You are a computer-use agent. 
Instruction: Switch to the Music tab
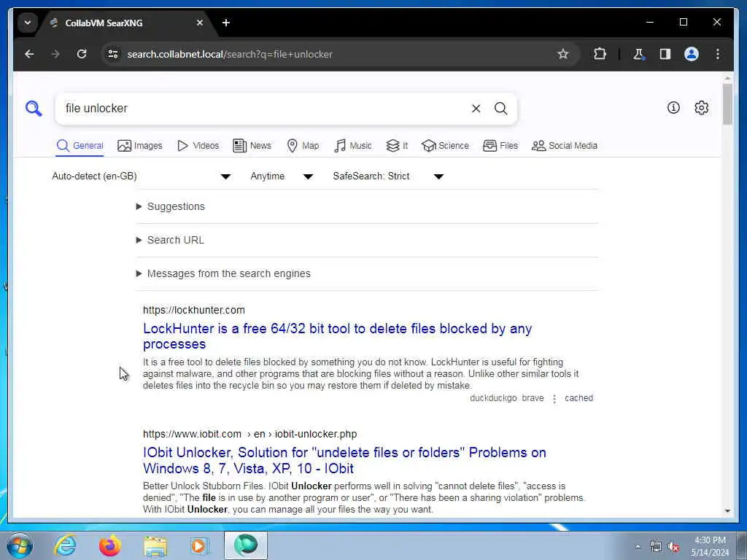click(x=353, y=146)
